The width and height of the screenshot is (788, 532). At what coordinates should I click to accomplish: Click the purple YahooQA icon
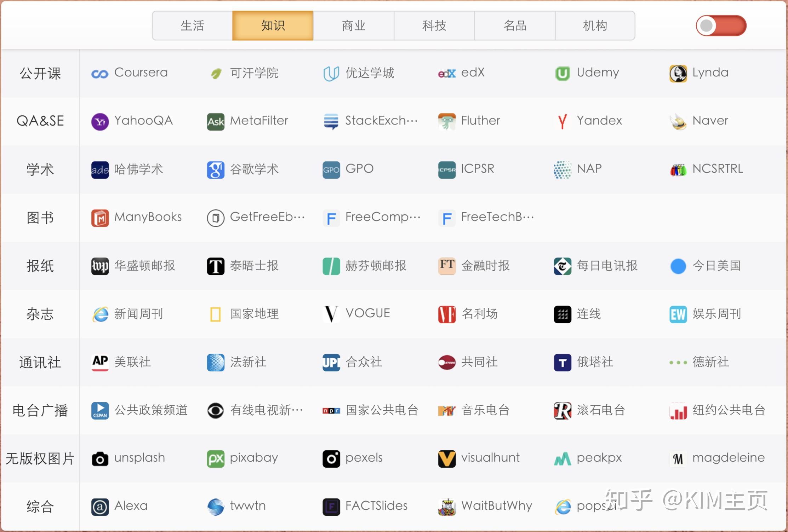[x=100, y=122]
